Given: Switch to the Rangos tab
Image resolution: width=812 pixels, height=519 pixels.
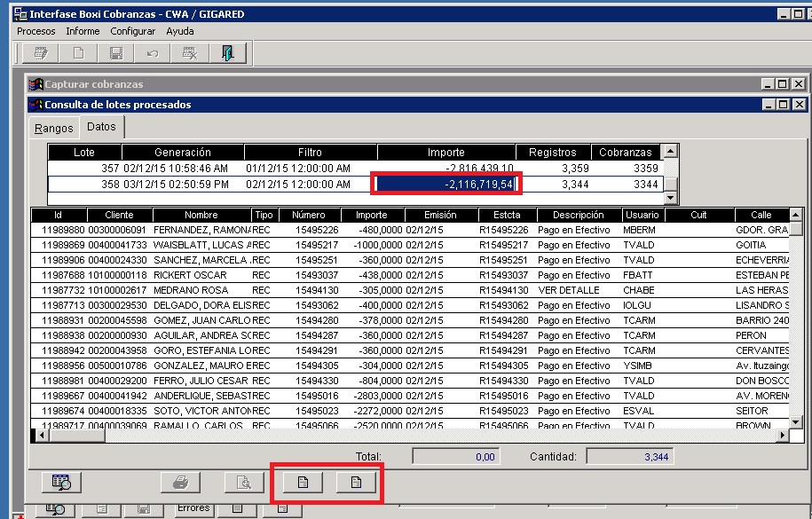Looking at the screenshot, I should coord(52,128).
